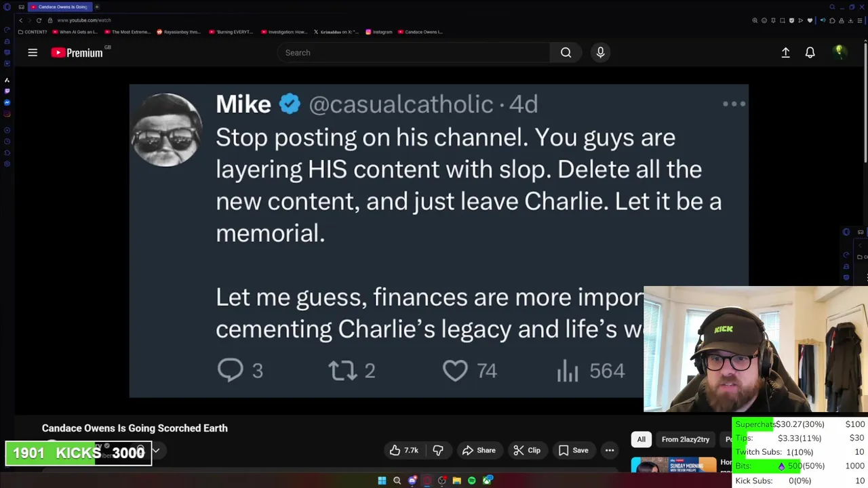Click the Share button
This screenshot has width=868, height=488.
[x=479, y=450]
